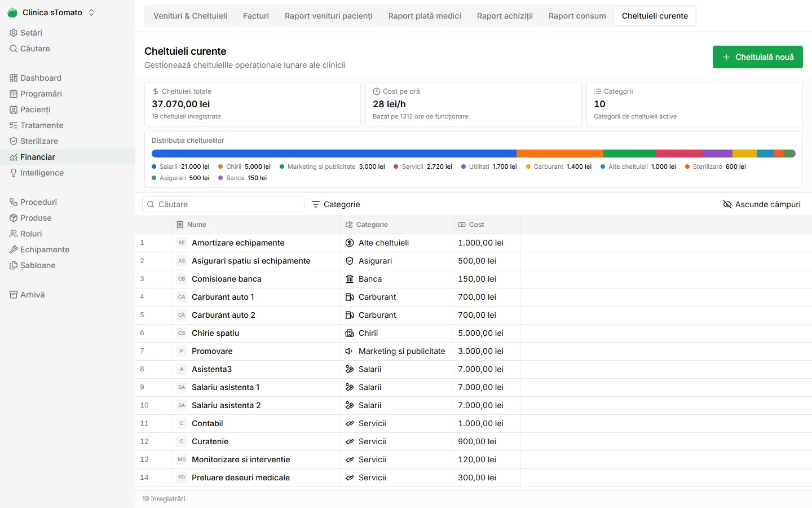Open Raport venituri pacienți tab
The height and width of the screenshot is (508, 812).
(328, 16)
